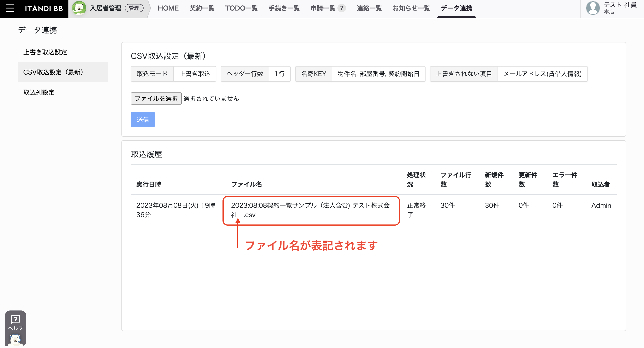Click 正常終了 status cell
The width and height of the screenshot is (644, 348).
pos(416,210)
